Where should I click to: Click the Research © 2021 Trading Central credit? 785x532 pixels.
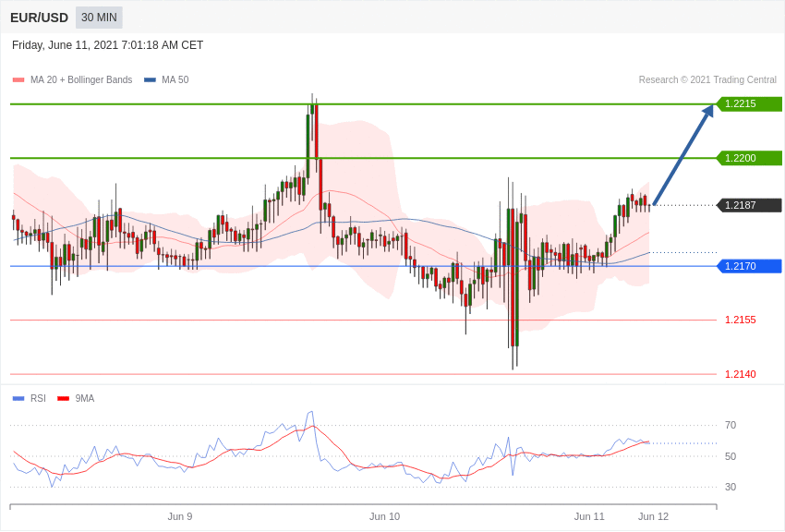click(707, 80)
